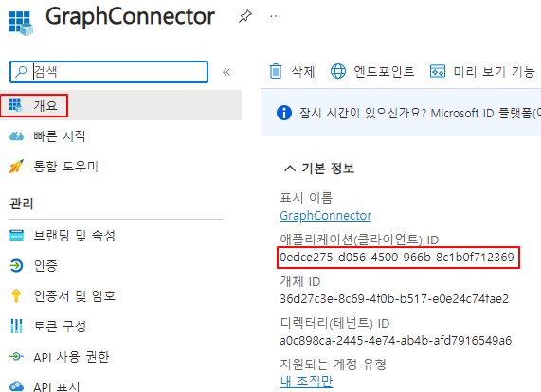Click the 디렉터리(테넌트) ID label

tap(334, 323)
